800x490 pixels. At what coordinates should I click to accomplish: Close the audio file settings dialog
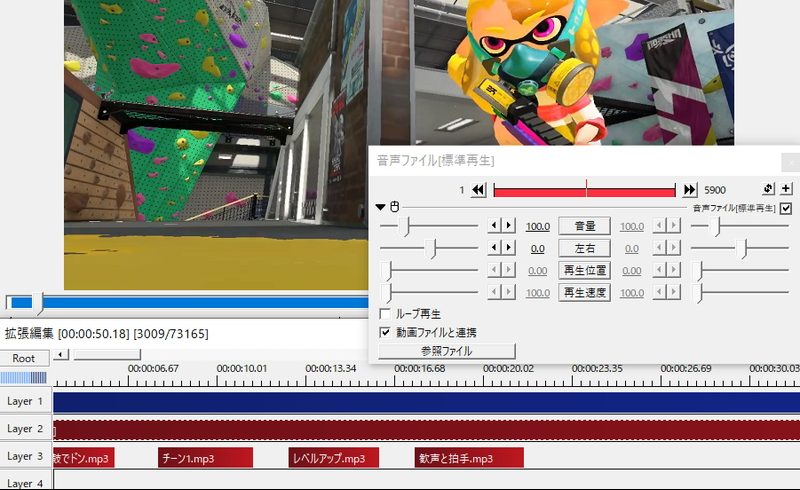point(791,162)
